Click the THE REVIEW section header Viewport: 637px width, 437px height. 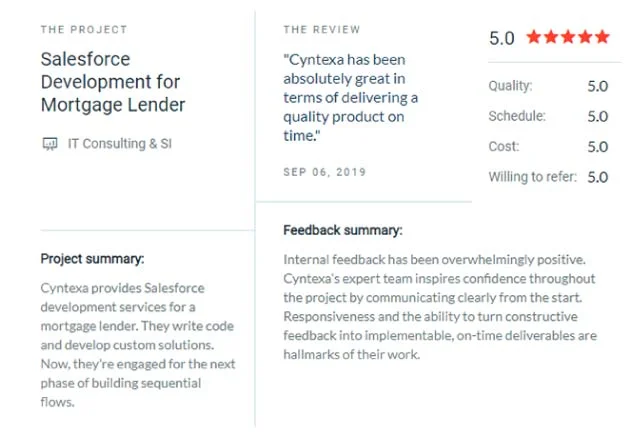[322, 29]
